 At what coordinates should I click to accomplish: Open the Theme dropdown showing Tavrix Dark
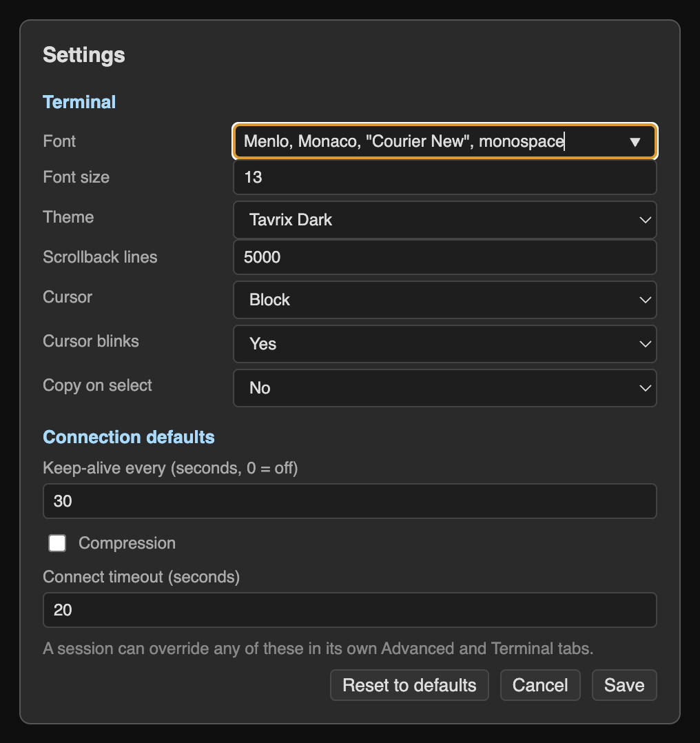(x=444, y=220)
